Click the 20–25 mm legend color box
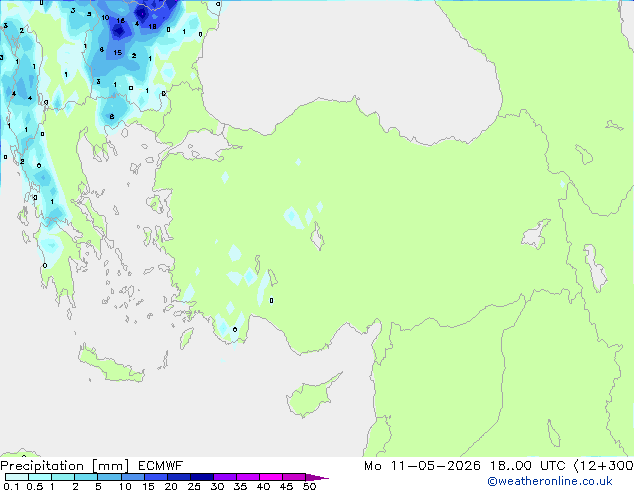This screenshot has height=490, width=634. click(x=179, y=477)
